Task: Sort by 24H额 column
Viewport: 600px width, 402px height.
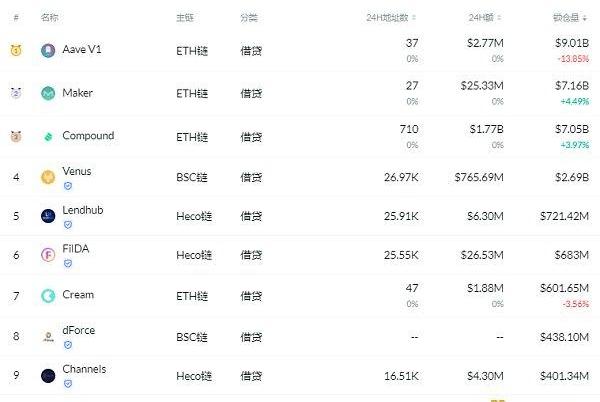Action: 483,18
